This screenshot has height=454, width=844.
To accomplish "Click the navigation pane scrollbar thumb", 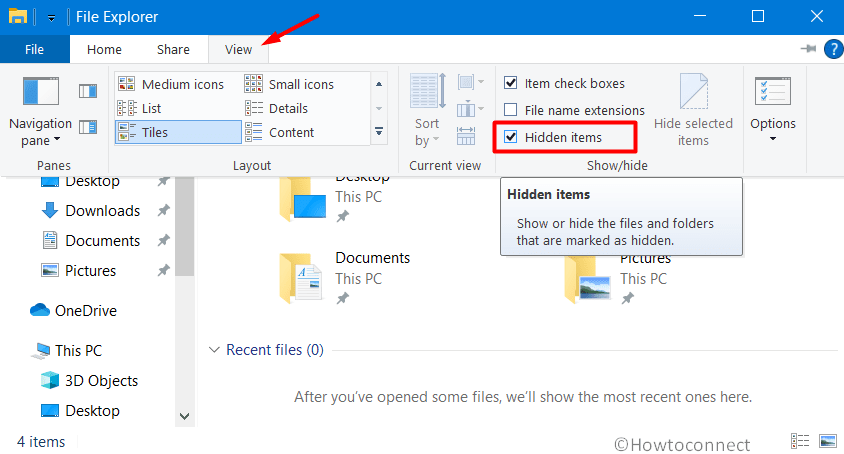I will [x=185, y=226].
